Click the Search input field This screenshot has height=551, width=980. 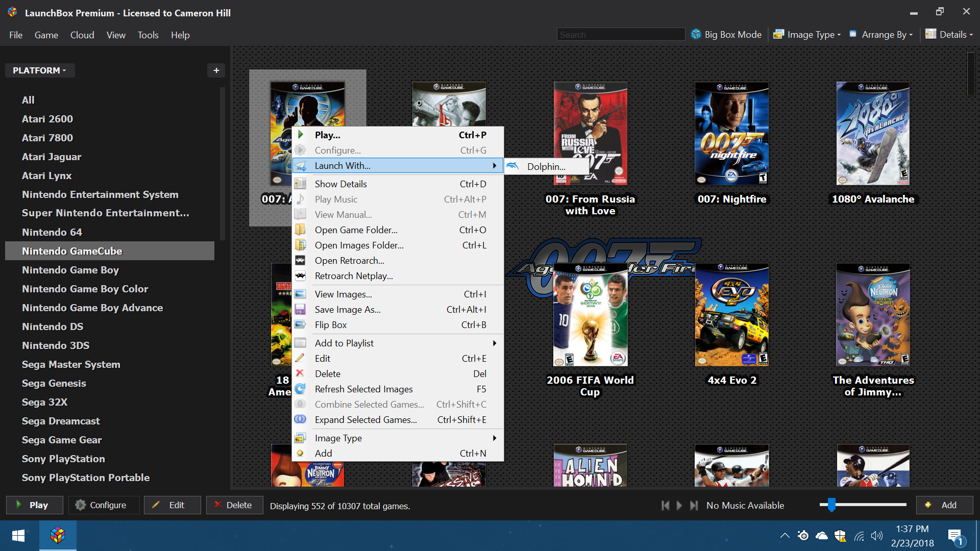[621, 34]
